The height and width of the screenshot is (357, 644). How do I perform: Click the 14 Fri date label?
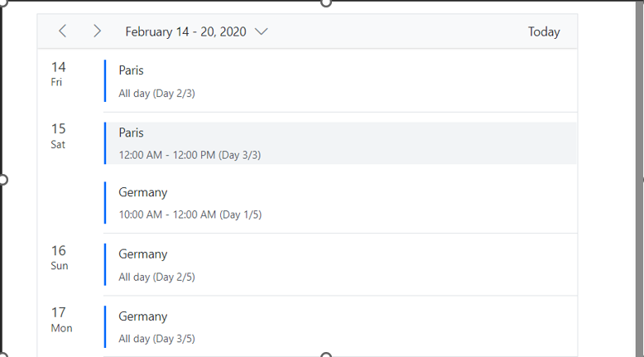tap(58, 73)
